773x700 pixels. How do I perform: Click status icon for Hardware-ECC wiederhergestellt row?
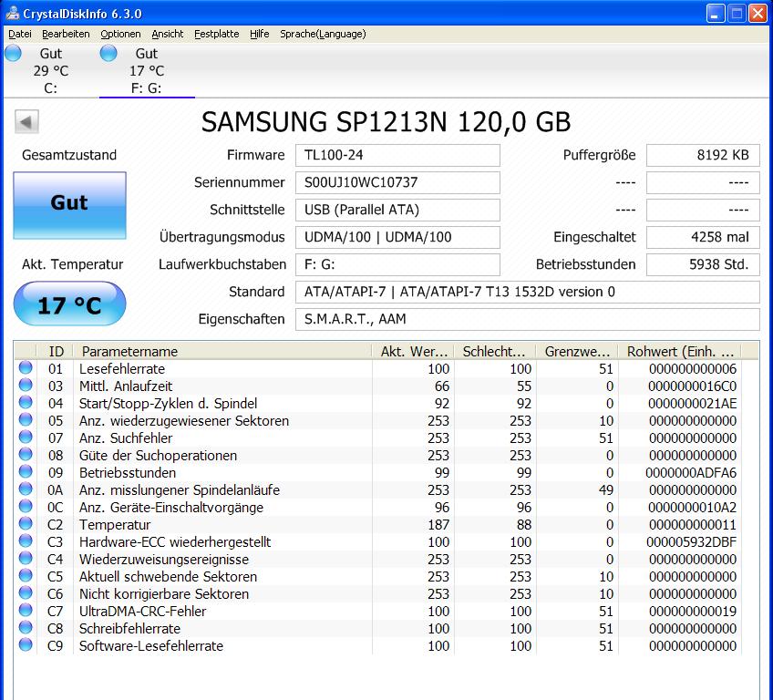tap(26, 540)
